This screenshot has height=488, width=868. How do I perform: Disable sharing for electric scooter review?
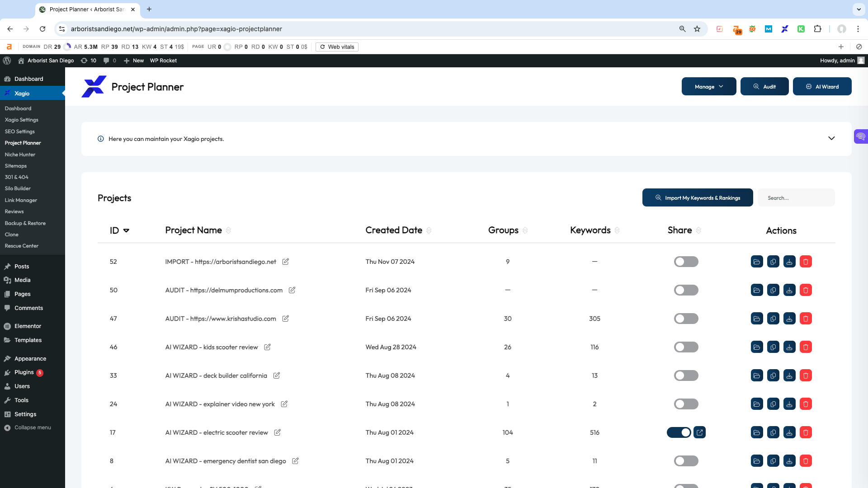[679, 432]
